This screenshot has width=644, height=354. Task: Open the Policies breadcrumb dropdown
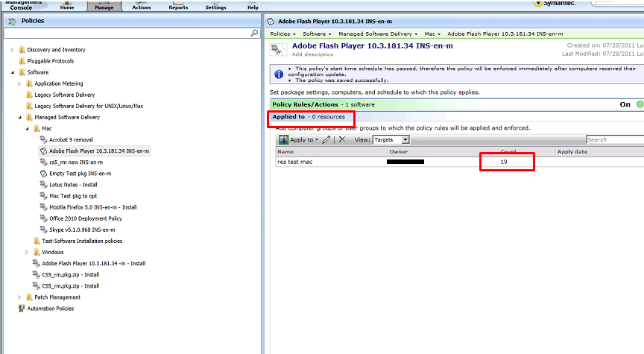(x=282, y=34)
